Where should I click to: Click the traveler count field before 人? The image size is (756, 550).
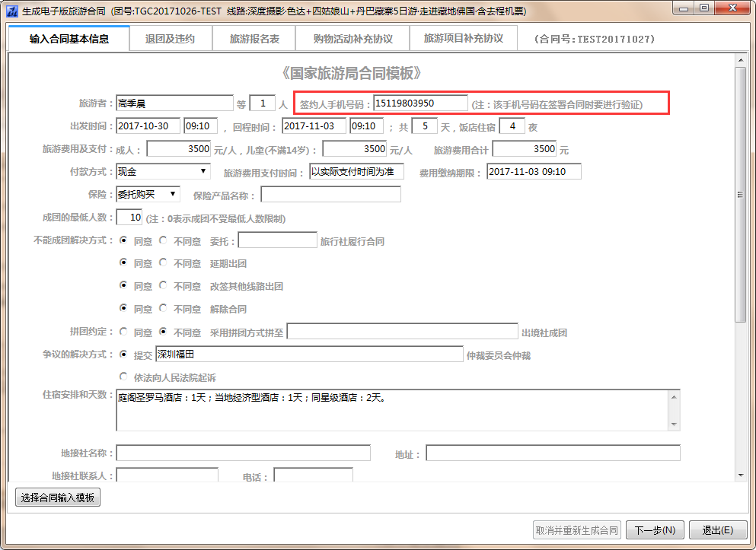(x=263, y=103)
